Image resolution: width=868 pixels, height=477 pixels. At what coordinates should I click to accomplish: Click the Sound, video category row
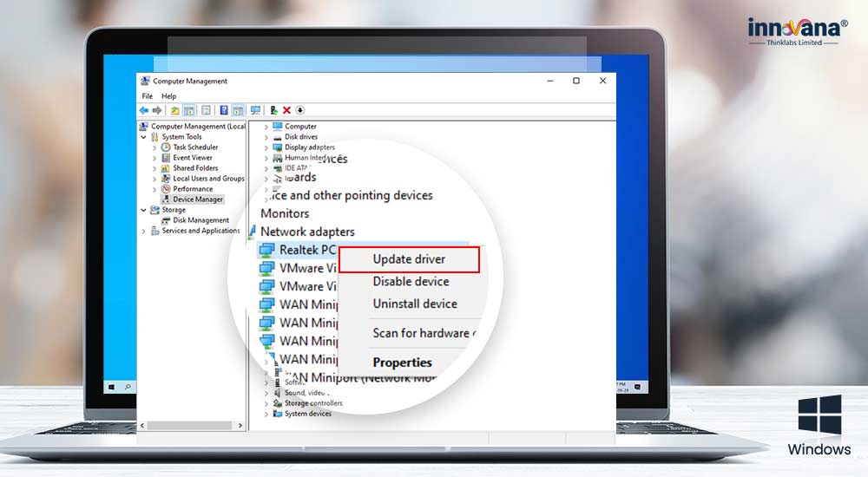tap(306, 393)
